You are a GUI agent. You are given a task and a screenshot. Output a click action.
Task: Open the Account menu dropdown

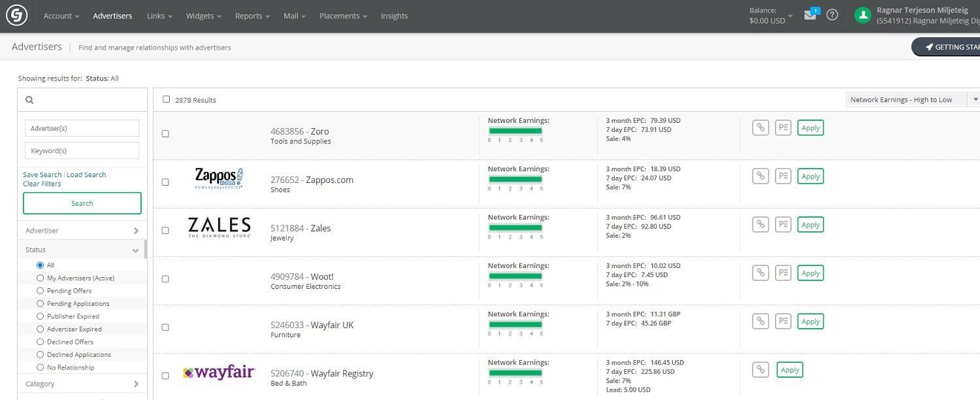[x=61, y=16]
